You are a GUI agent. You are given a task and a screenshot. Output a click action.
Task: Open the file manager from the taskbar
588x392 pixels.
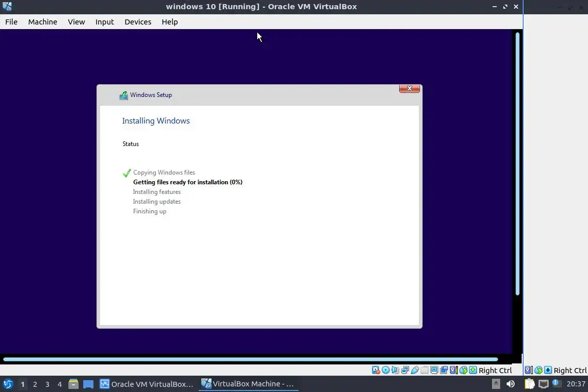[x=73, y=384]
